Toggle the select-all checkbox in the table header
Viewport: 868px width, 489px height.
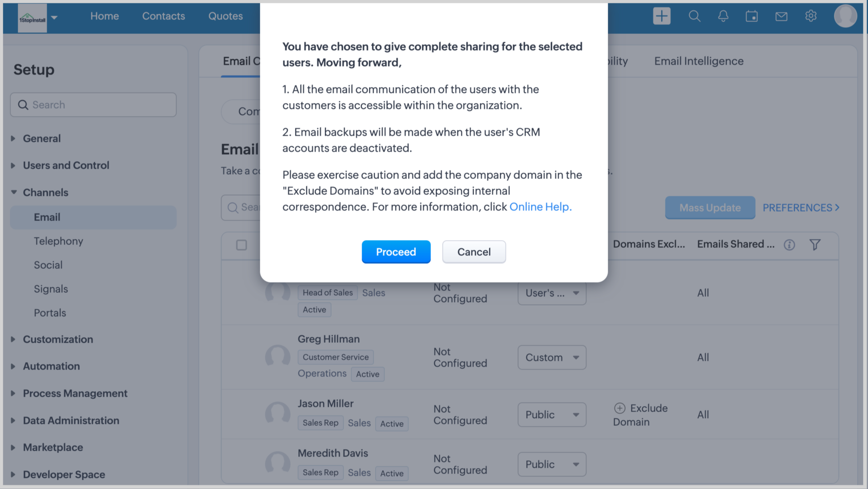(241, 245)
